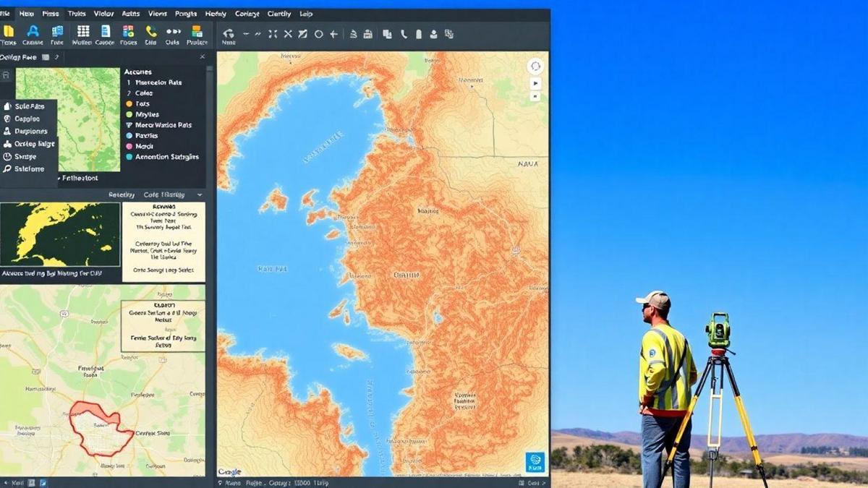Screen dimensions: 868x488
Task: Click the blue icon in the left status bar
Action: click(x=43, y=482)
